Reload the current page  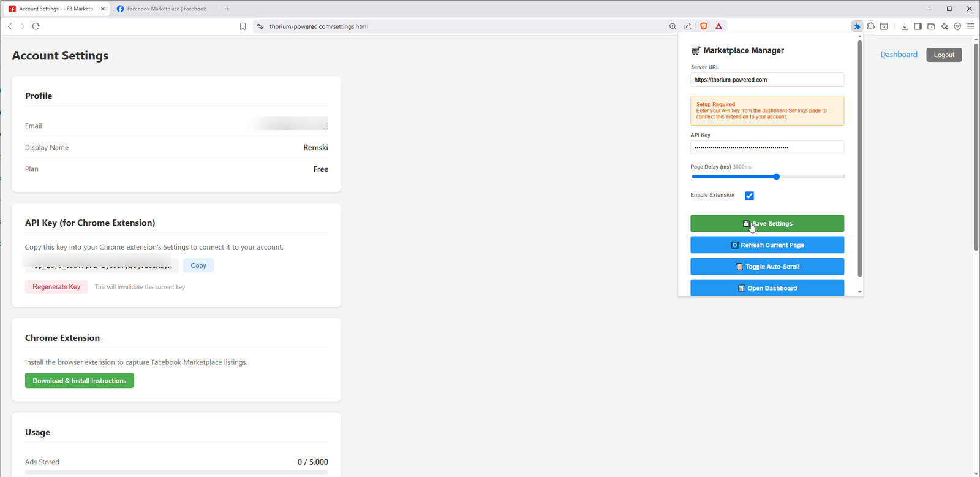coord(36,26)
